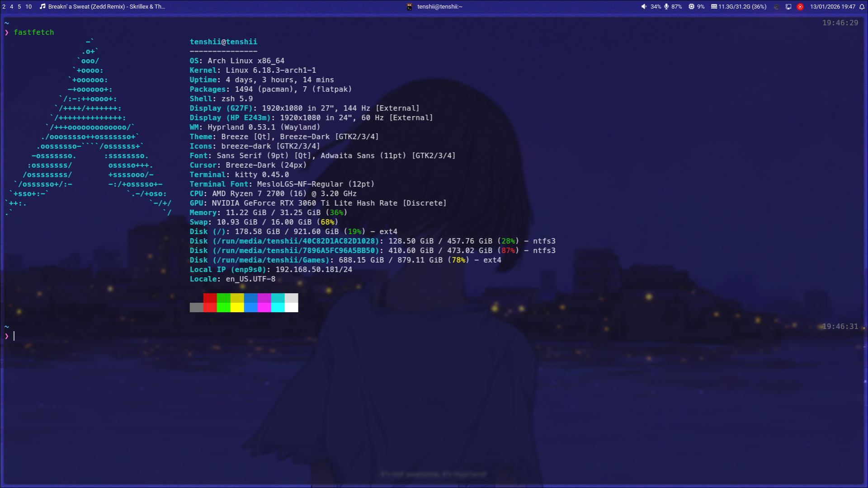Click the music note icon beside the song title
This screenshot has width=868, height=488.
[43, 6]
